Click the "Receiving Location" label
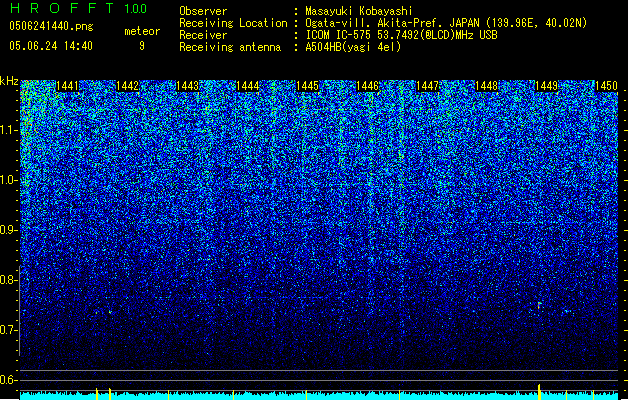 [x=233, y=23]
